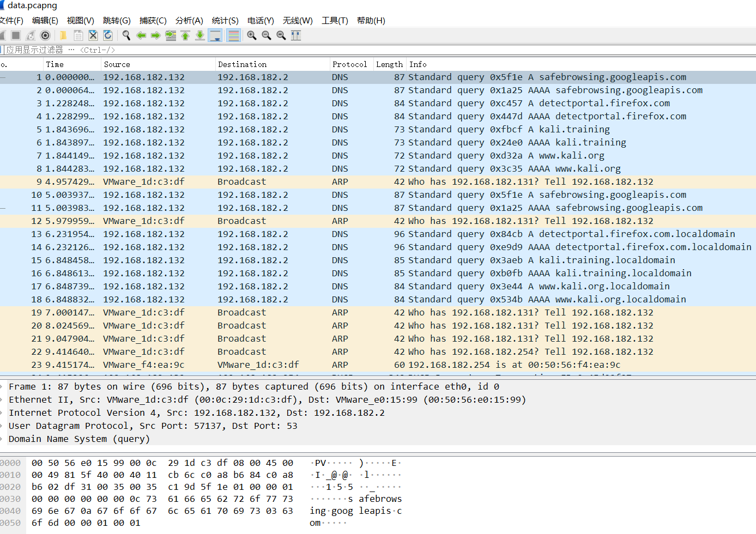Screen dimensions: 756x534
Task: Select packet 7 www.kali.org A query
Action: tap(378, 156)
